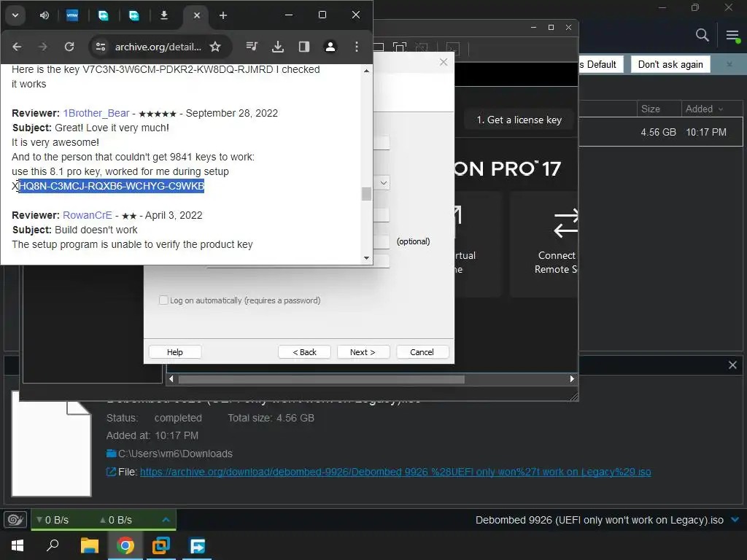Close the wizard dialog with X

[444, 62]
